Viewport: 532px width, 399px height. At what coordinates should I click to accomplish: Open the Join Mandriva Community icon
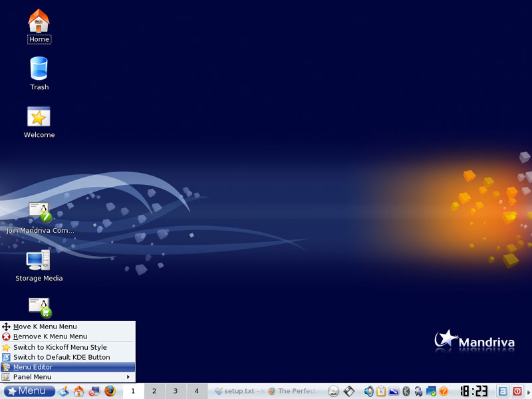(40, 218)
